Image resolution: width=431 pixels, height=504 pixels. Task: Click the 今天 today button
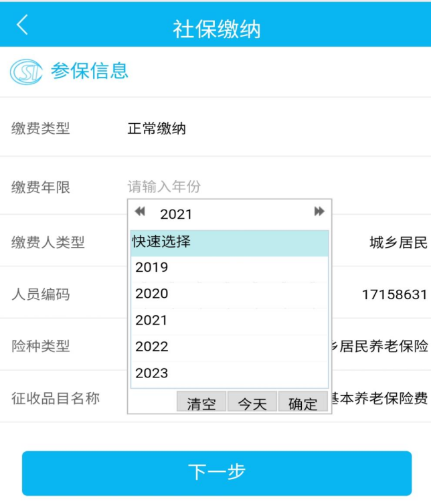[x=252, y=402]
